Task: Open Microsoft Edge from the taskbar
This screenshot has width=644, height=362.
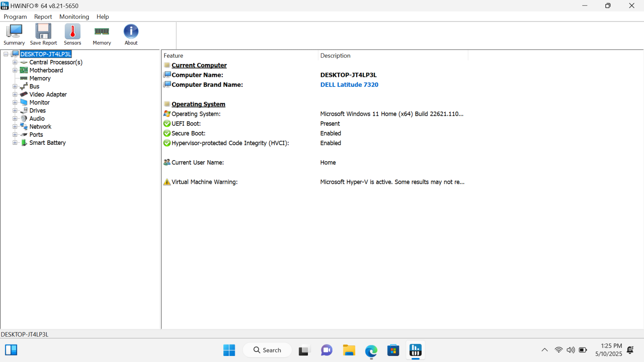Action: (x=371, y=350)
